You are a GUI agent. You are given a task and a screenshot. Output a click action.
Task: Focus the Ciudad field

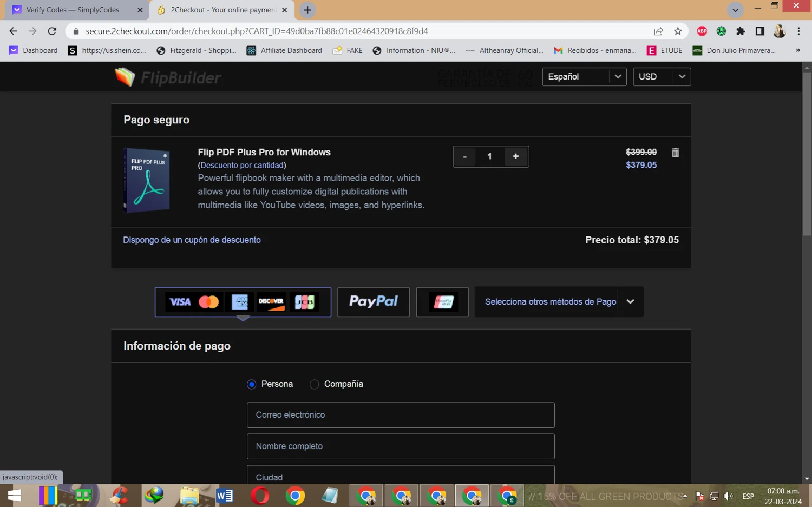(401, 475)
